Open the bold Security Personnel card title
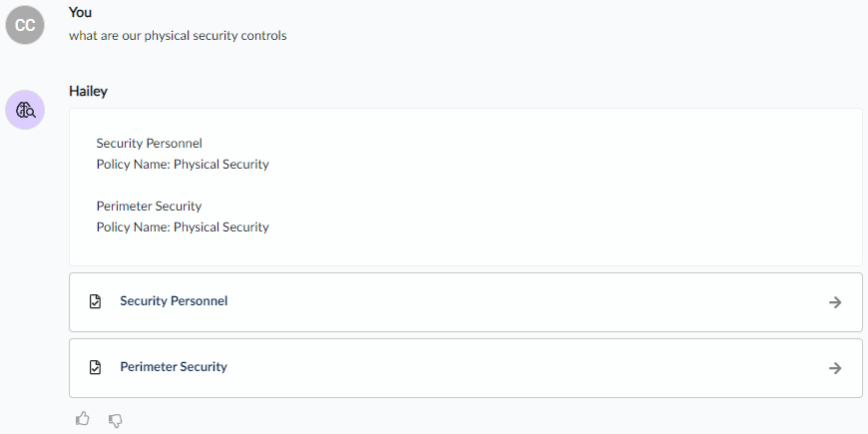Viewport: 868px width, 434px height. tap(174, 301)
